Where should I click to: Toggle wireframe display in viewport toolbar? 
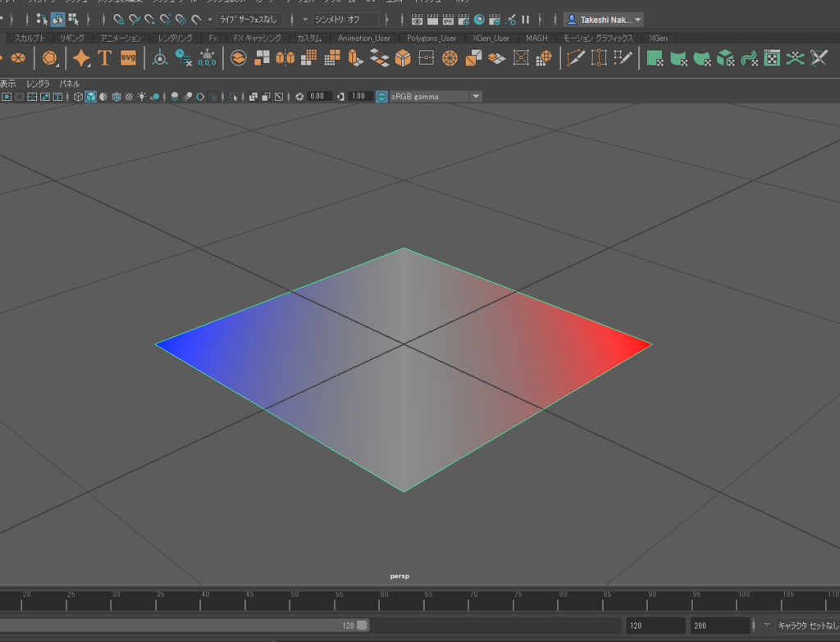point(78,97)
